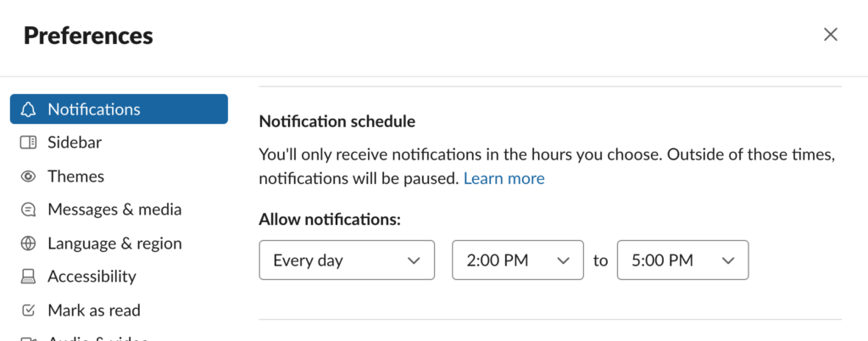Click the Themes eye icon

28,176
